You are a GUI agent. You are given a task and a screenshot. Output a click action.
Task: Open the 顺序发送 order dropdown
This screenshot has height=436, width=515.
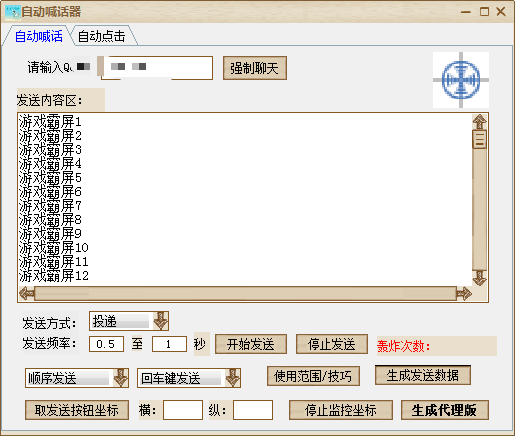(120, 378)
